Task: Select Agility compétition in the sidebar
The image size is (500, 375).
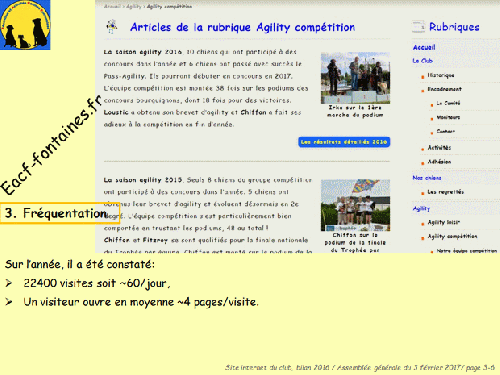Action: [452, 236]
